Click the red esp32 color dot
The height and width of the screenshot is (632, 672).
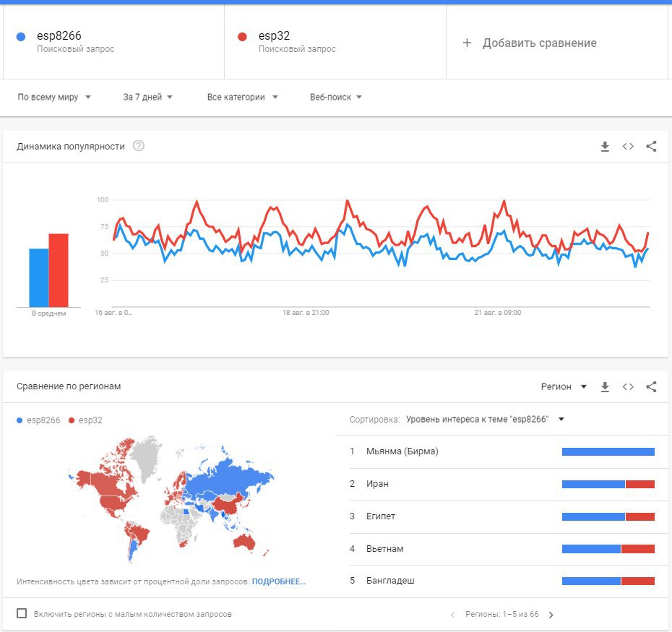point(242,37)
